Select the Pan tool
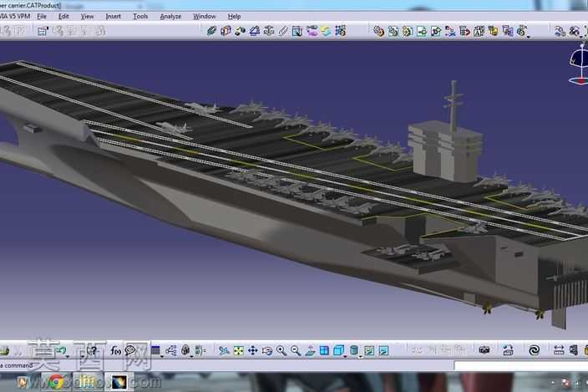Viewport: 588px width, 392px height. [253, 350]
